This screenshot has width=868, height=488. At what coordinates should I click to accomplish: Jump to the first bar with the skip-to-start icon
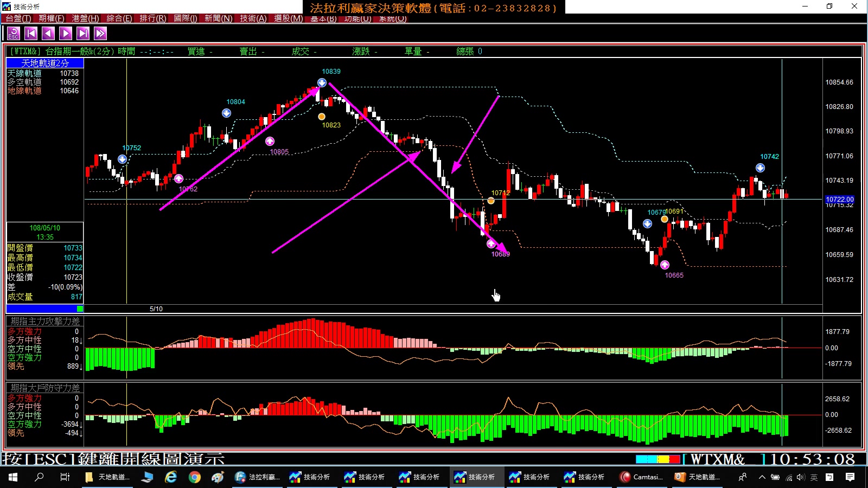pyautogui.click(x=31, y=34)
